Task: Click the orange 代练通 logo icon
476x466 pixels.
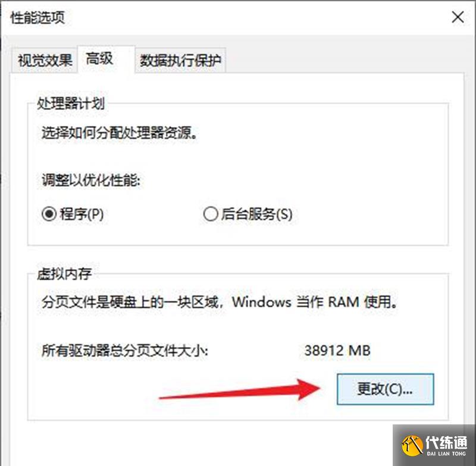Action: (412, 445)
